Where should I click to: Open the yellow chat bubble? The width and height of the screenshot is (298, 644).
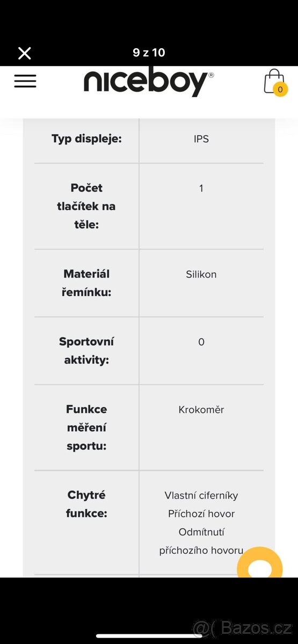click(260, 562)
